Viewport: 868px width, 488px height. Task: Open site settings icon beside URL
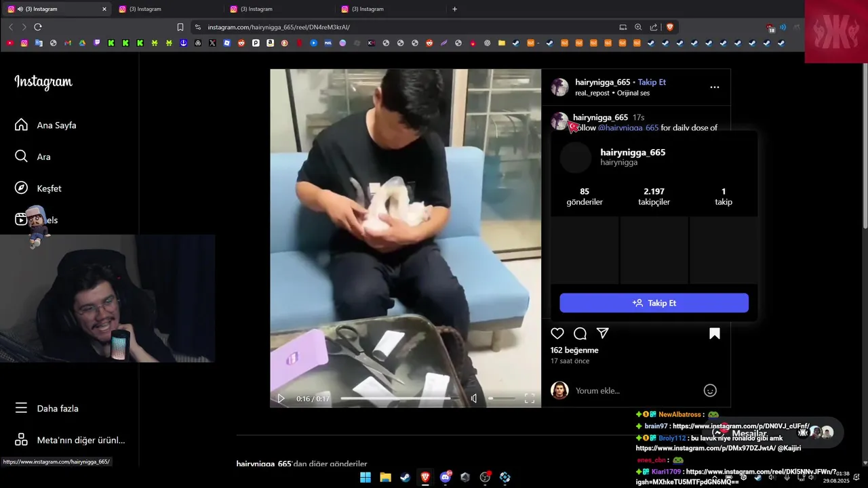(x=197, y=27)
